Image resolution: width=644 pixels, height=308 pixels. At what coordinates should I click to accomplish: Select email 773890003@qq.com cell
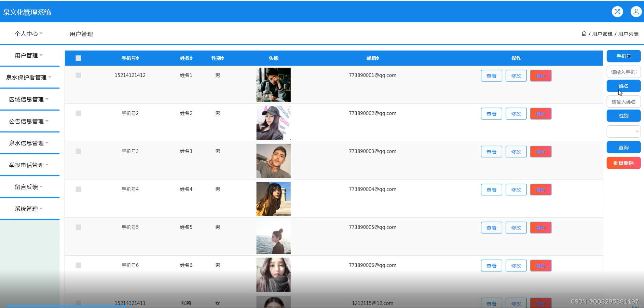372,151
